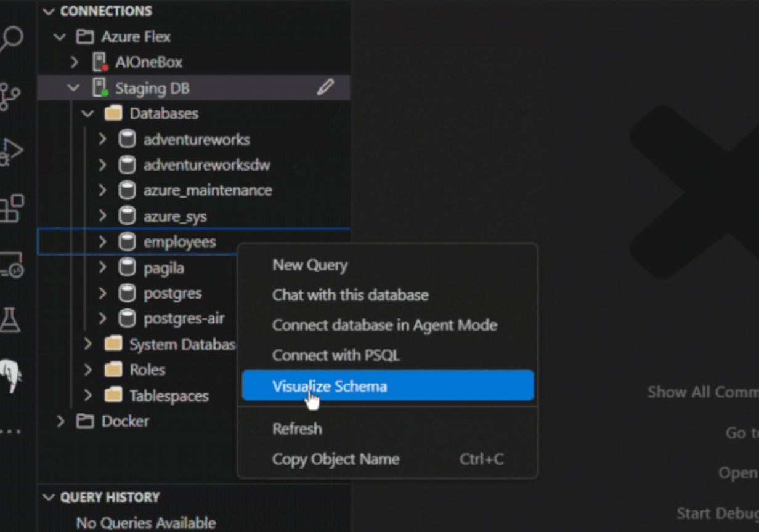Click the adventureworksdw database cylinder icon
The height and width of the screenshot is (532, 759).
(127, 165)
